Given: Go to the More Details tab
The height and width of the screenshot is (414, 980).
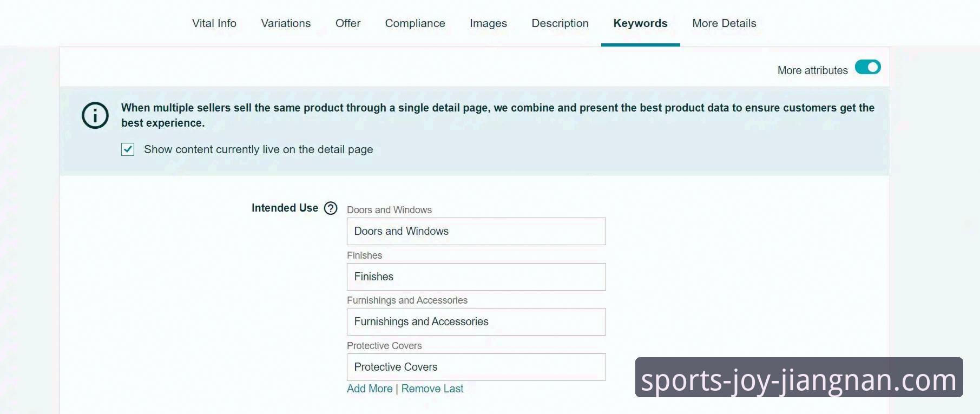Looking at the screenshot, I should coord(724,23).
